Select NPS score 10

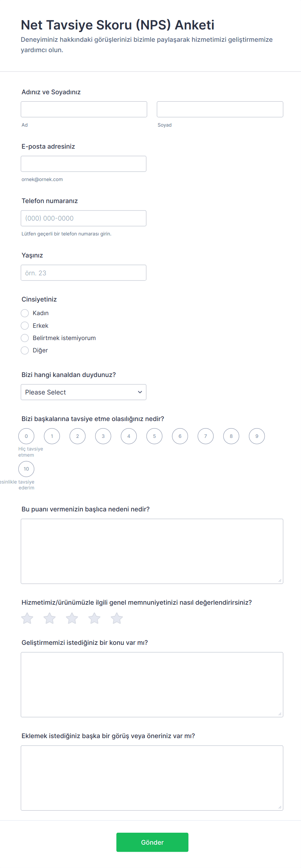click(x=26, y=469)
